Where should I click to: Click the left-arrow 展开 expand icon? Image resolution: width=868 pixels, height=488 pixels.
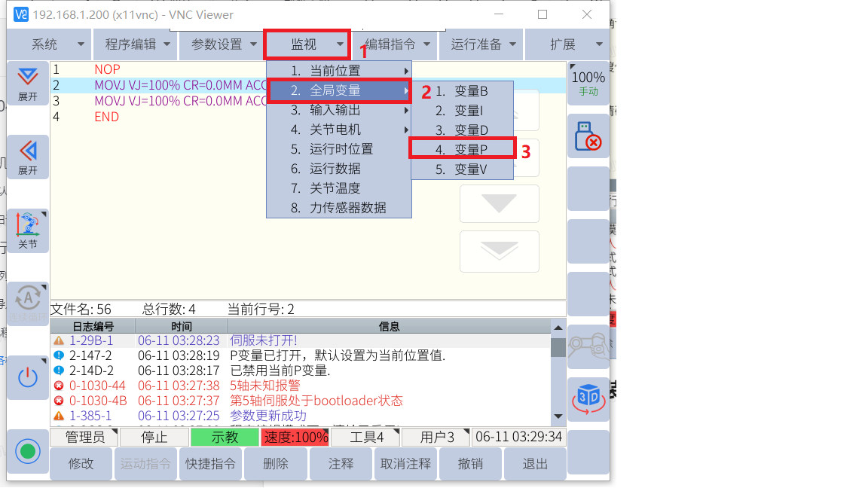tap(28, 157)
